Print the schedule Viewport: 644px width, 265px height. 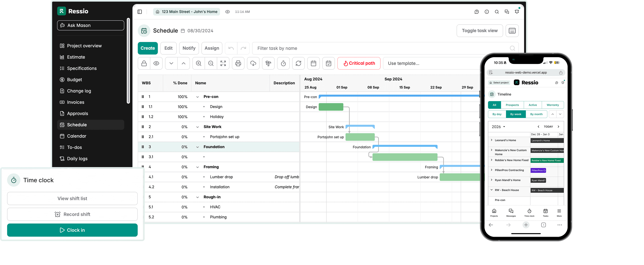238,63
